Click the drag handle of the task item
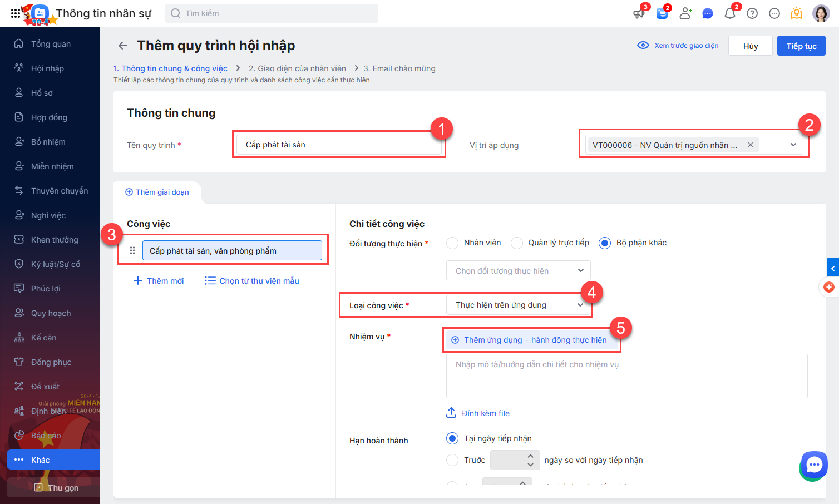 tap(132, 251)
